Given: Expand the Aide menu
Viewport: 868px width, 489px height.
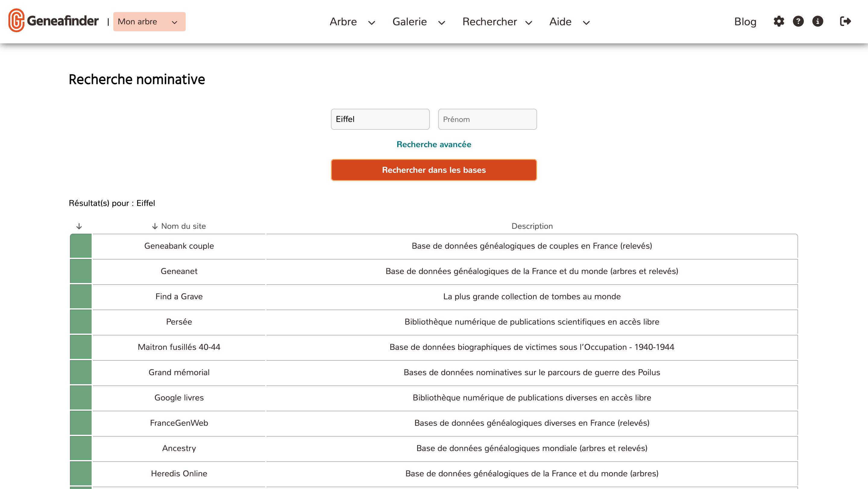Looking at the screenshot, I should click(569, 22).
